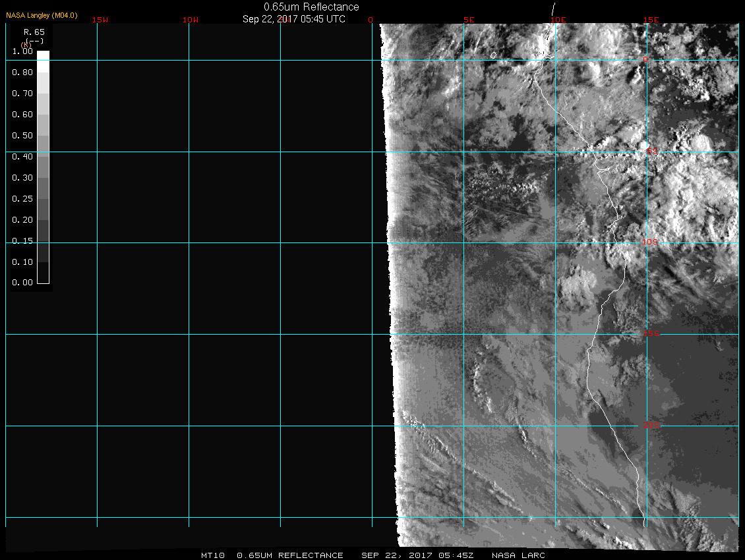Click the '0.65um Reflectance' title text

pyautogui.click(x=311, y=7)
